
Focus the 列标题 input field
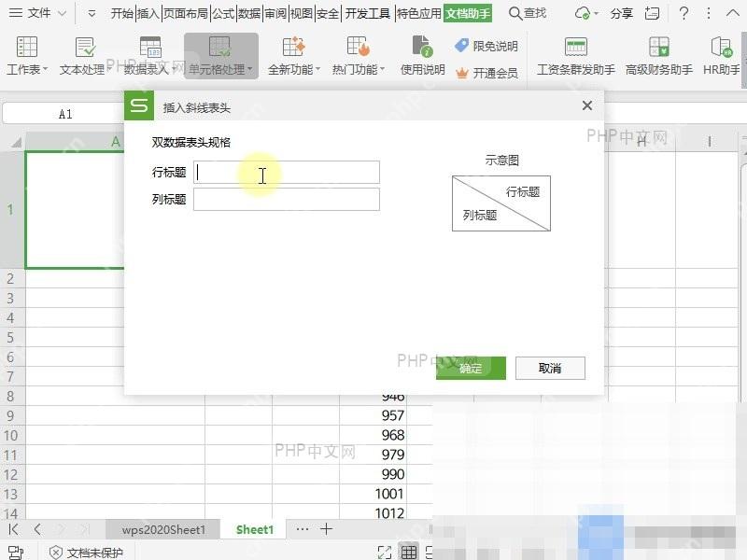pos(287,200)
